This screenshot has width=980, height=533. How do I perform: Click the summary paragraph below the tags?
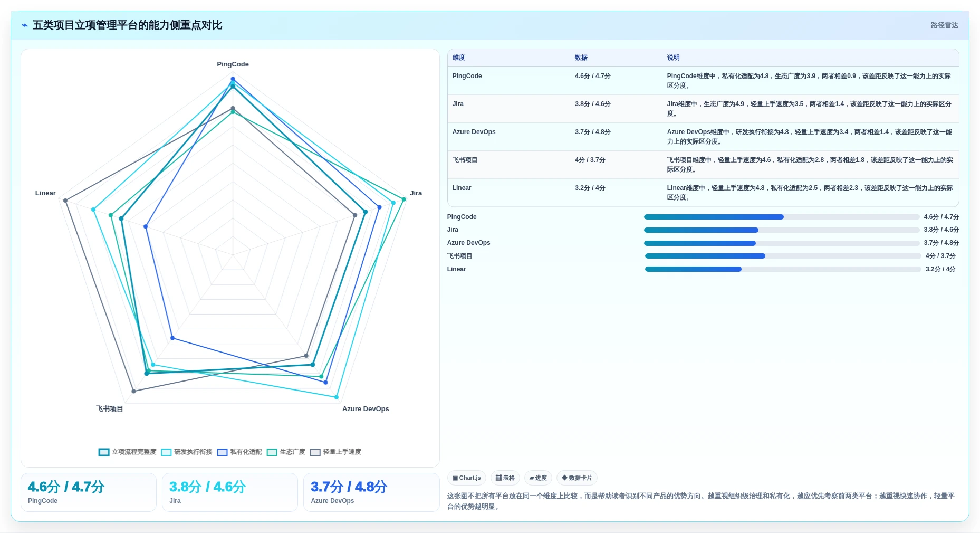tap(701, 501)
